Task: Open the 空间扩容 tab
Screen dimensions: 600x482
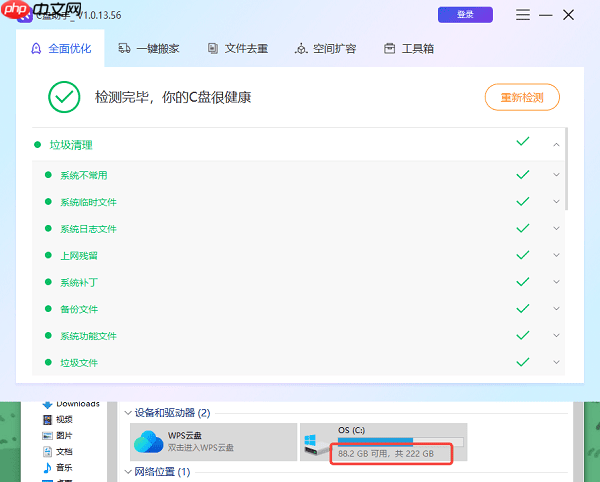Action: tap(325, 49)
